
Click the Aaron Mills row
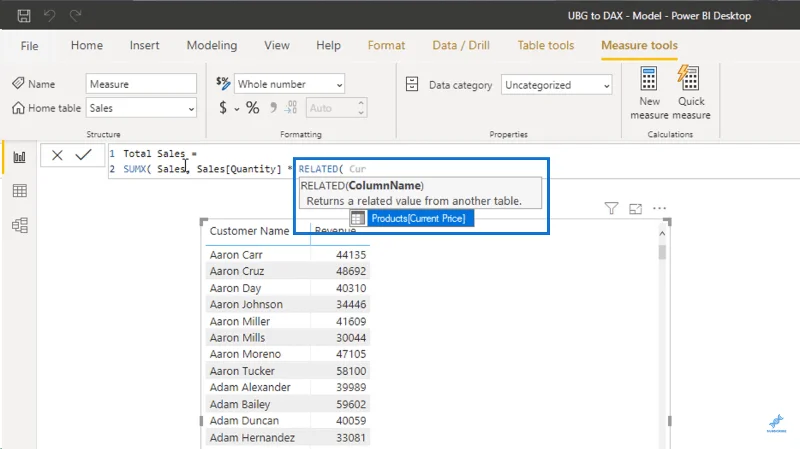coord(288,338)
